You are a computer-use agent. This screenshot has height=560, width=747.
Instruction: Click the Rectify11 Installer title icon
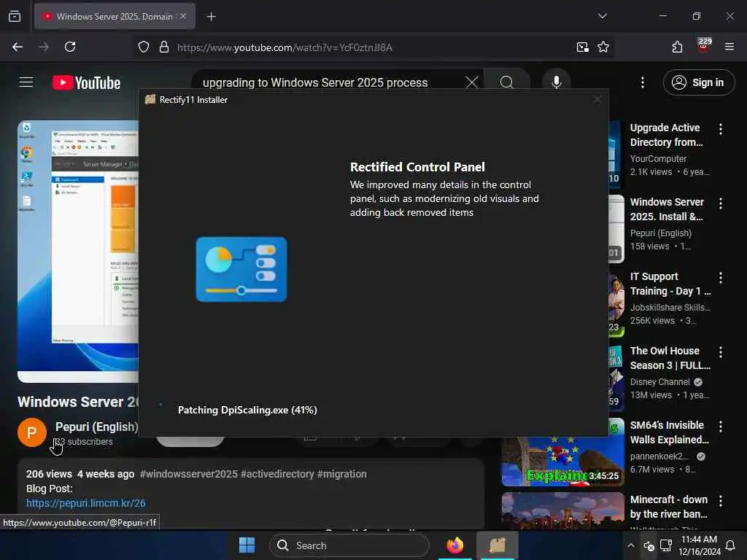[x=150, y=99]
